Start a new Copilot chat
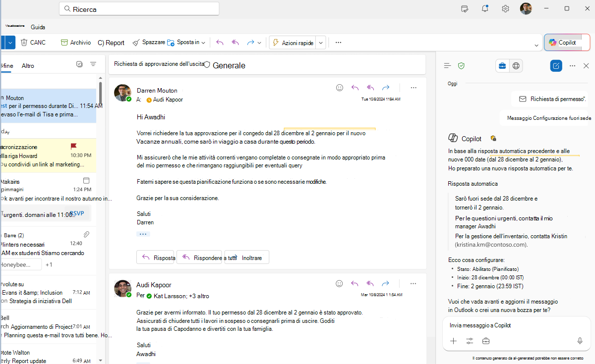This screenshot has width=595, height=364. point(556,65)
